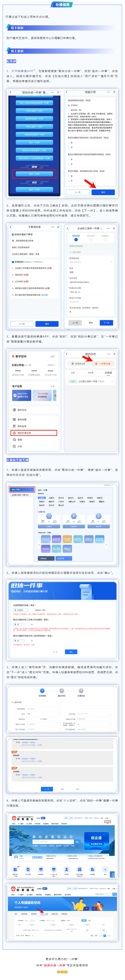Choose 否 under 提取住房公积金 question
The width and height of the screenshot is (125, 980).
(69, 181)
